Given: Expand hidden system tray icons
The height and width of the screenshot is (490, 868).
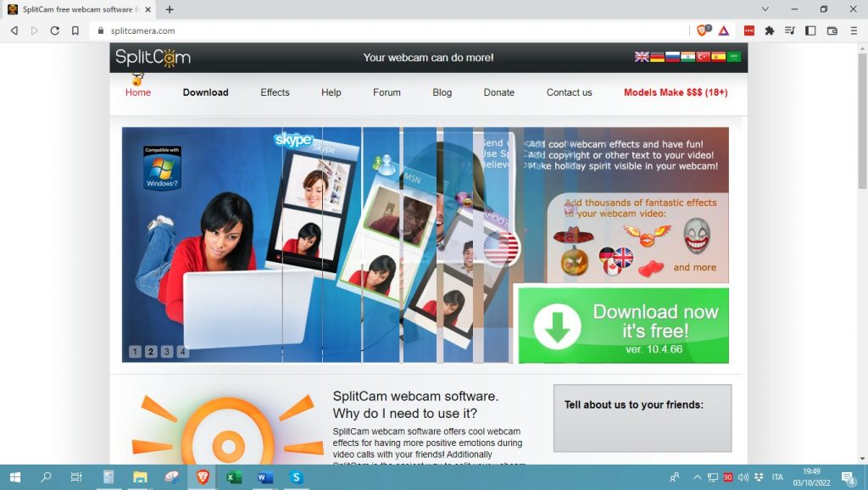Looking at the screenshot, I should point(697,477).
